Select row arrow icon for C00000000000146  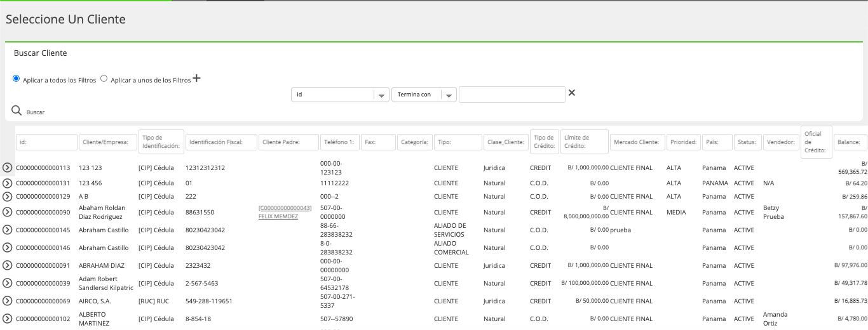point(8,247)
